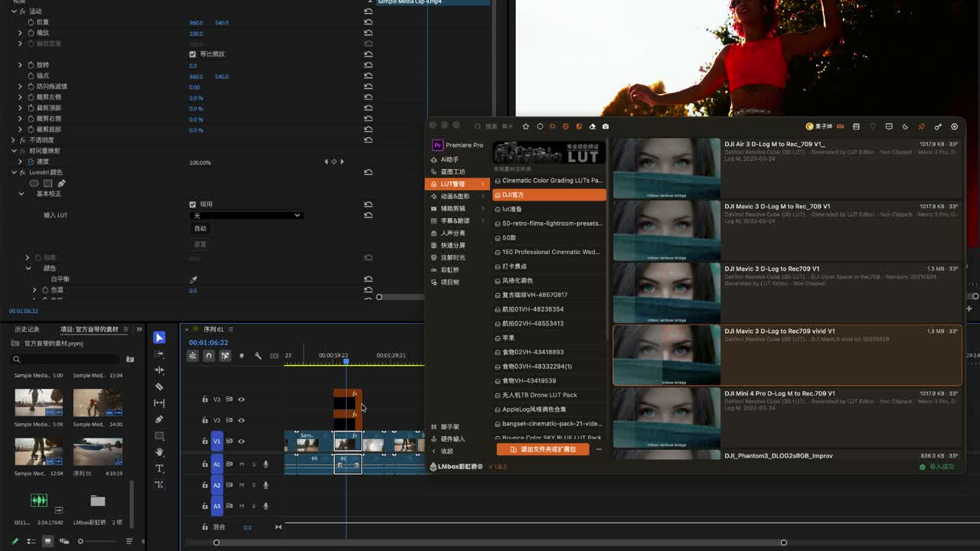Collapse the Lumetri 颜色 effect section

pyautogui.click(x=13, y=172)
